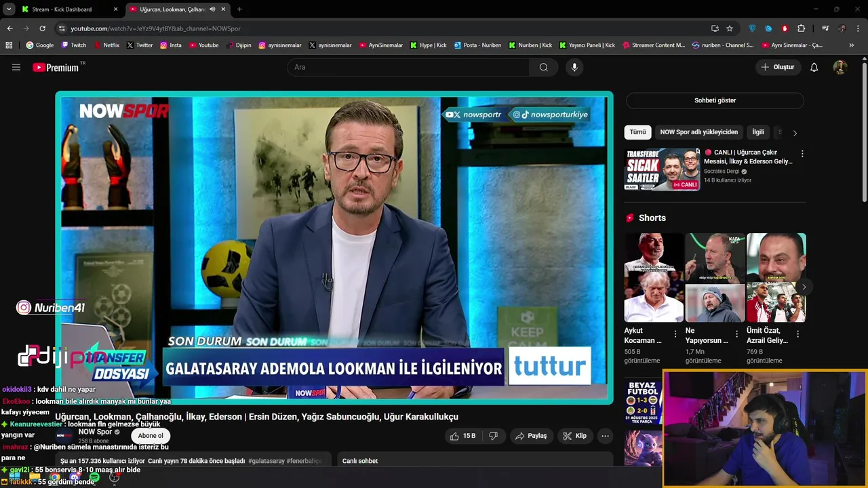
Task: Close the Kick Dashboard tab
Action: (x=115, y=9)
